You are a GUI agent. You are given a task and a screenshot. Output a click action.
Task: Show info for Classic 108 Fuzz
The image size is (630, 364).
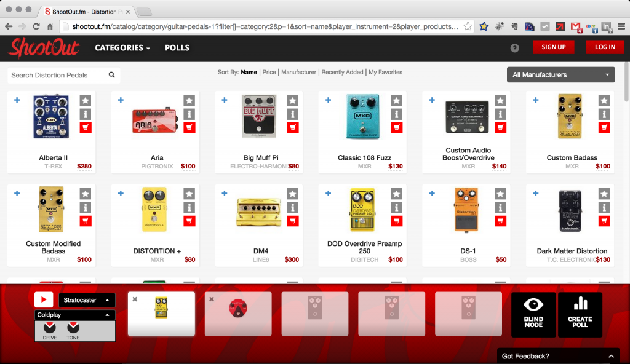(397, 114)
